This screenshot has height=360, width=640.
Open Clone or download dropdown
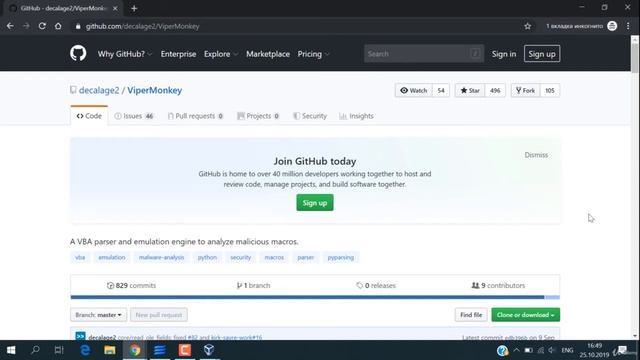(x=526, y=315)
